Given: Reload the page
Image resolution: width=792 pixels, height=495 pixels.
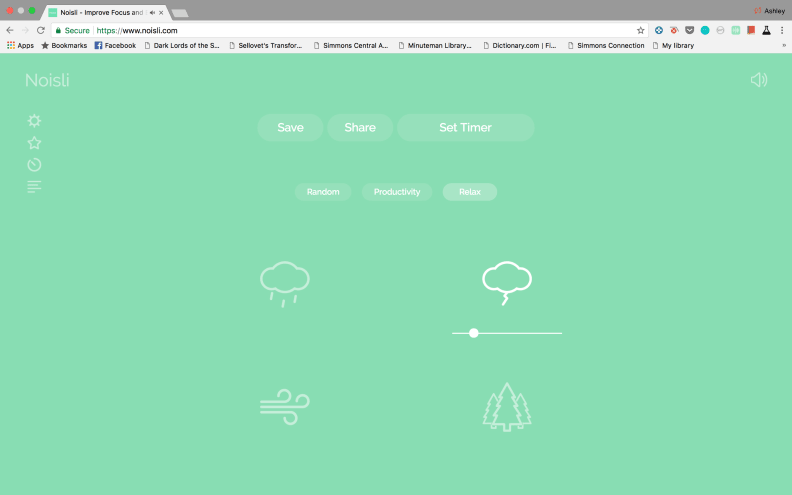Looking at the screenshot, I should pos(41,30).
